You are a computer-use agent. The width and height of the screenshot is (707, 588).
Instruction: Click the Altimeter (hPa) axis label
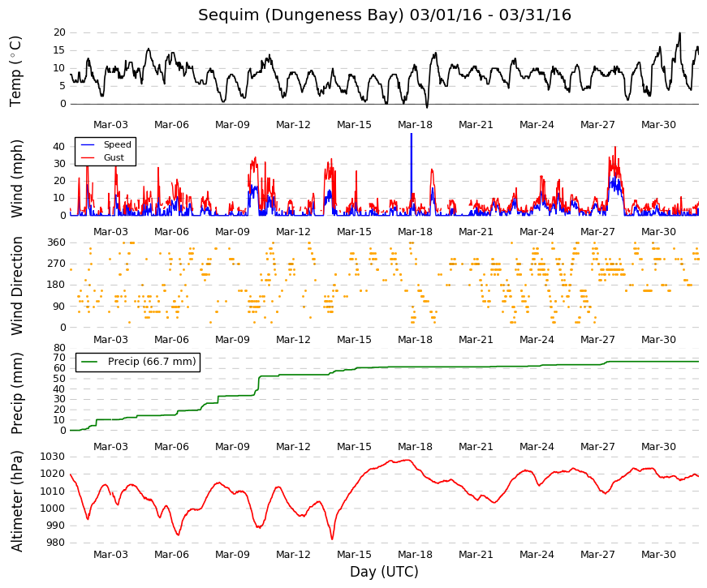(16, 501)
